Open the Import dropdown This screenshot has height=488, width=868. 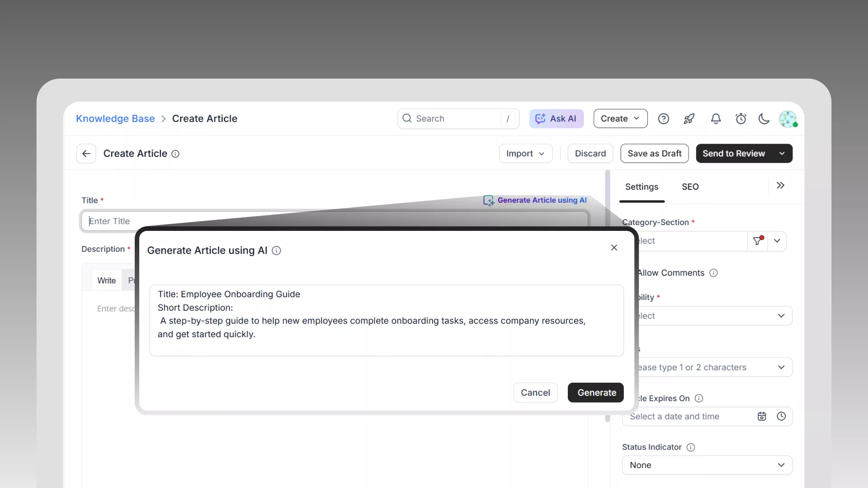(x=525, y=154)
